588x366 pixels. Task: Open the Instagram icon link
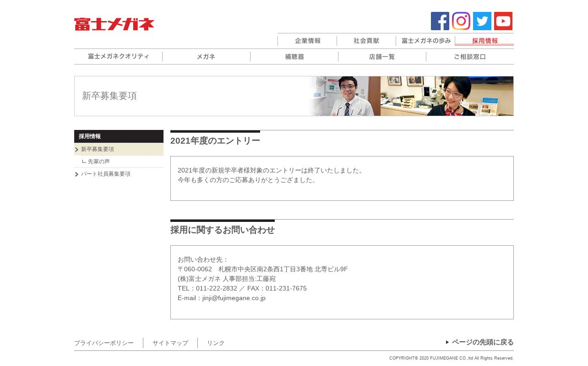click(461, 21)
